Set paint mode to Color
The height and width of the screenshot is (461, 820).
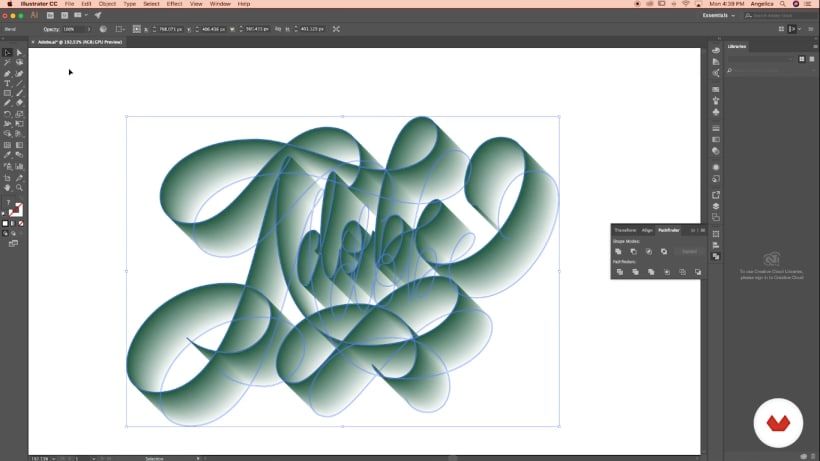[5, 224]
